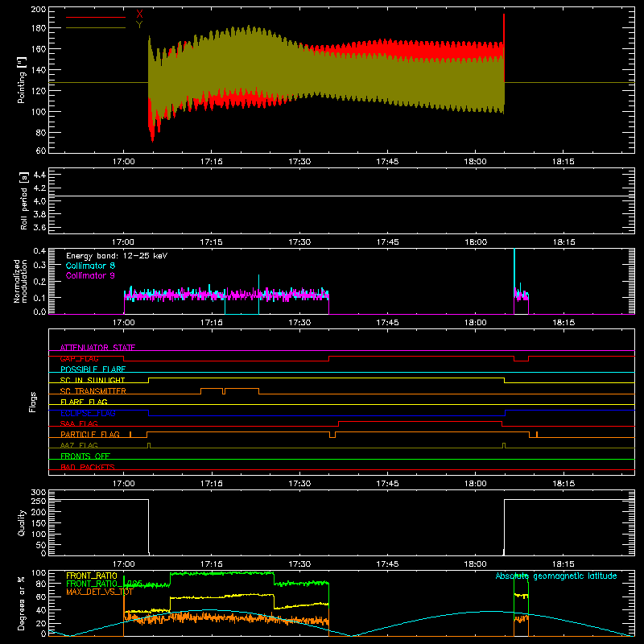Click the 80 value on the Degrees or % axis
This screenshot has width=644, height=644.
(x=41, y=584)
